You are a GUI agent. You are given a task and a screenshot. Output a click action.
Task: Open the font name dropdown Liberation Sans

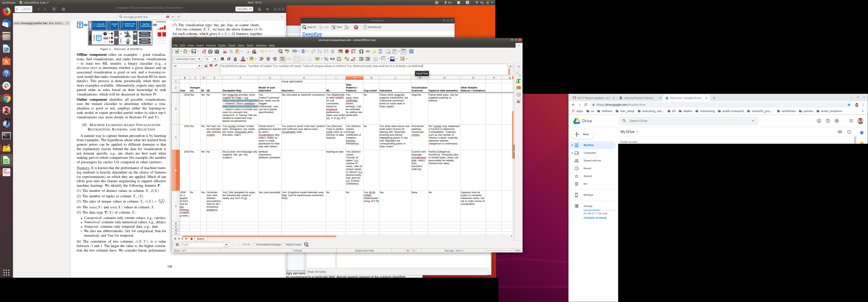click(x=199, y=59)
